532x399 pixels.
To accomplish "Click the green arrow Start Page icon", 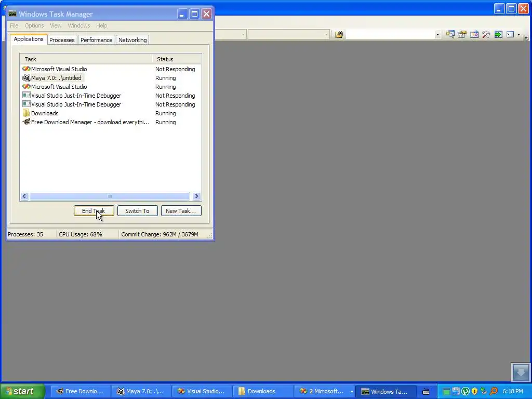I will 498,34.
